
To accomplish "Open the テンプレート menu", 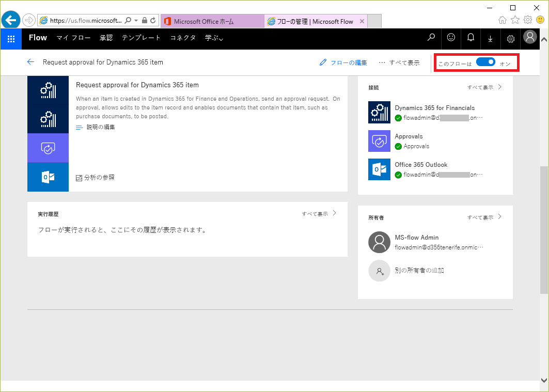I will [x=141, y=38].
